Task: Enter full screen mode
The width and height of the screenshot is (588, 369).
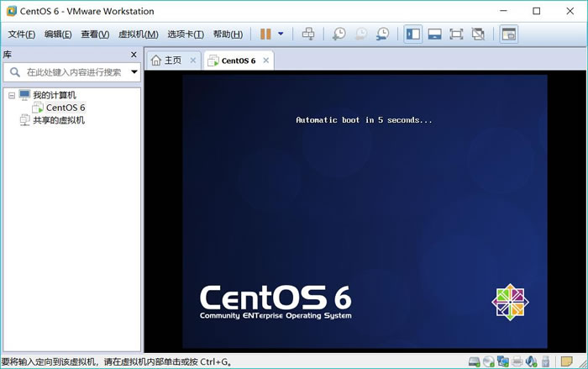Action: click(x=456, y=34)
